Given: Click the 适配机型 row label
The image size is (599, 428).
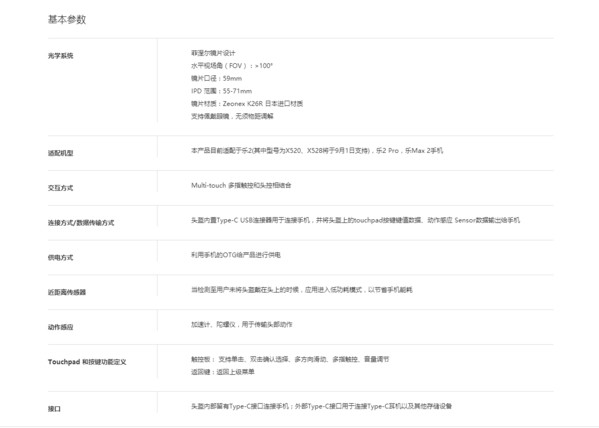Looking at the screenshot, I should [x=60, y=153].
